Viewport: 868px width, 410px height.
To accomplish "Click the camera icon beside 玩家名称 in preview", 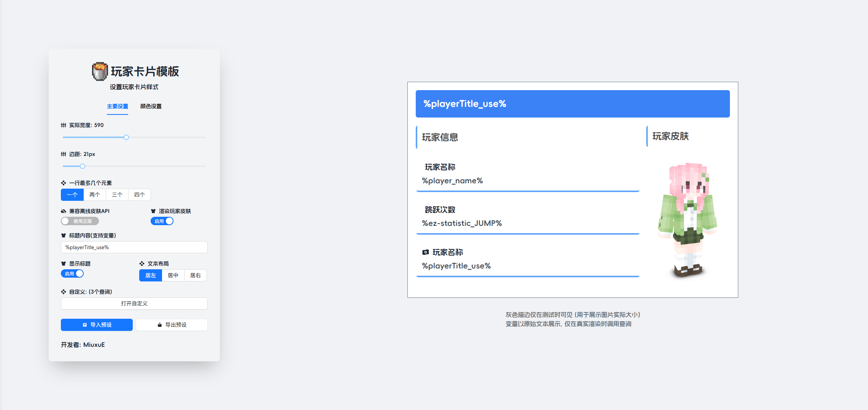I will point(426,252).
